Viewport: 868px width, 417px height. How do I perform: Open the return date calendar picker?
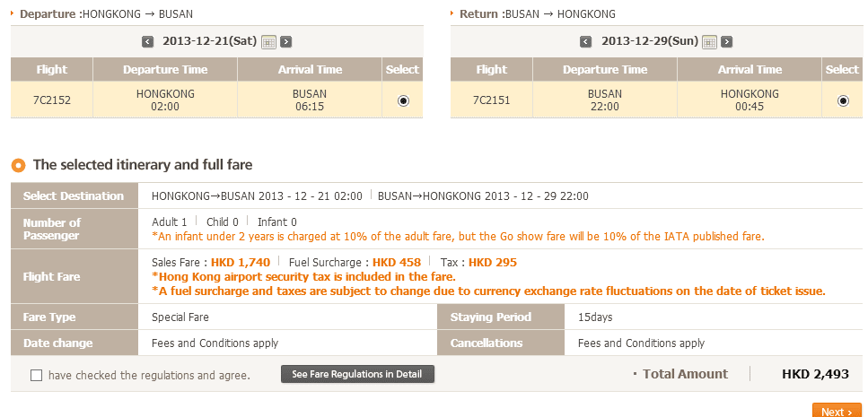pyautogui.click(x=709, y=41)
